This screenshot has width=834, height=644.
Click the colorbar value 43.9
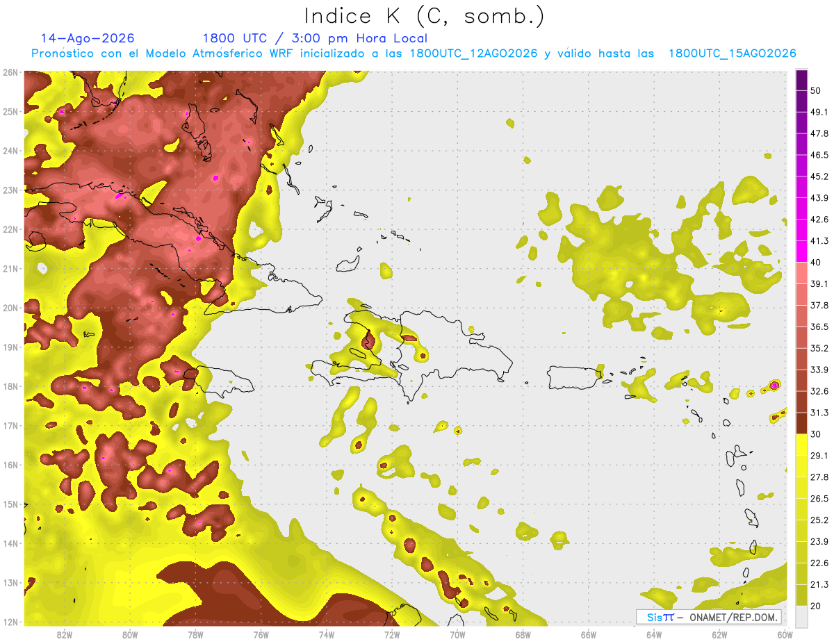tap(819, 198)
